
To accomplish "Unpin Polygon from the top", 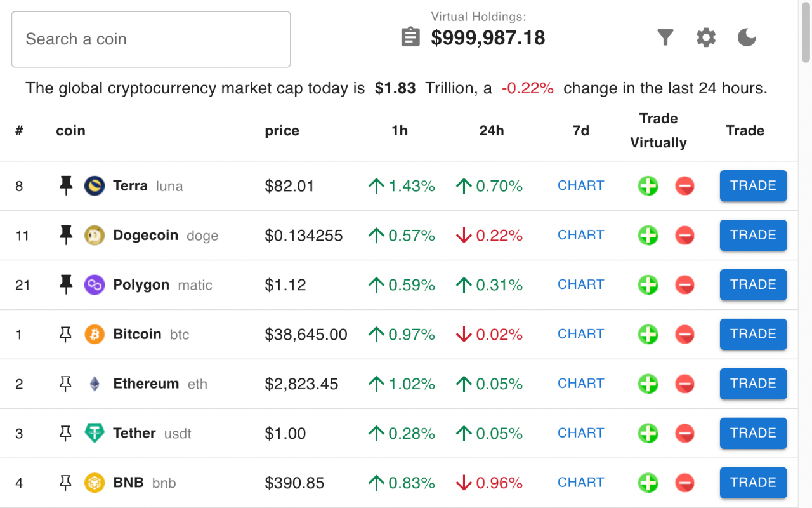I will point(65,285).
